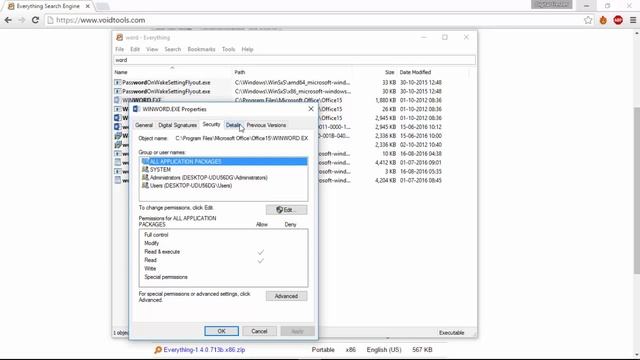Close the Everything Search Engine browser tab
This screenshot has height=360, width=640.
pyautogui.click(x=88, y=7)
